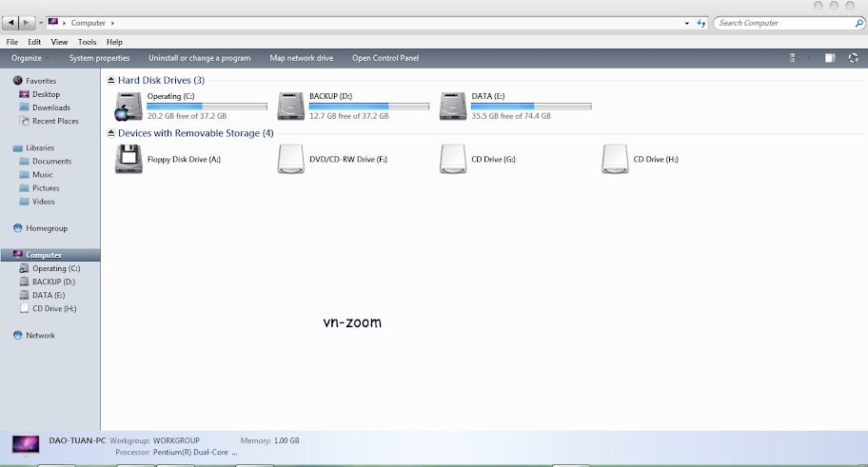Open the File menu
The height and width of the screenshot is (467, 868).
tap(12, 42)
